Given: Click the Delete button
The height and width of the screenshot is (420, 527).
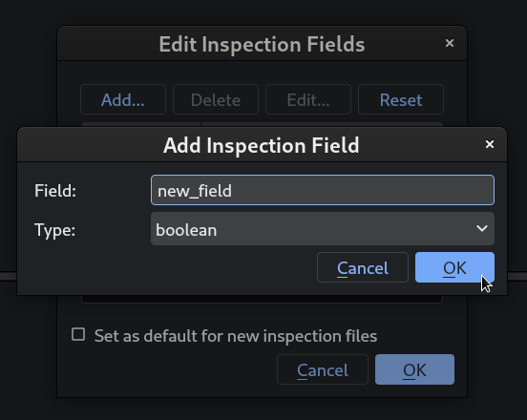Looking at the screenshot, I should point(216,99).
